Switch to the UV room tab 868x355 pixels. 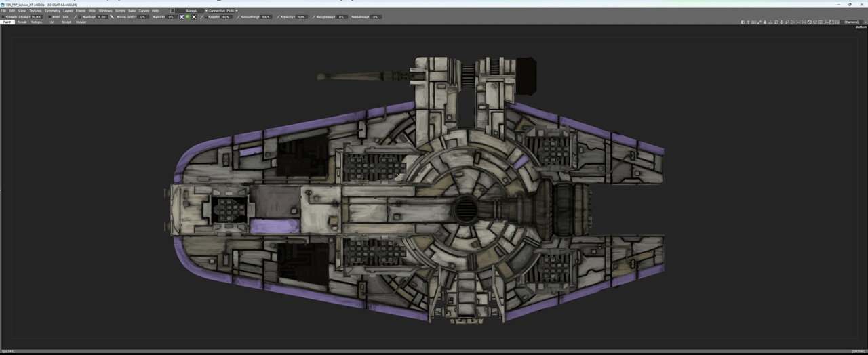[x=52, y=22]
